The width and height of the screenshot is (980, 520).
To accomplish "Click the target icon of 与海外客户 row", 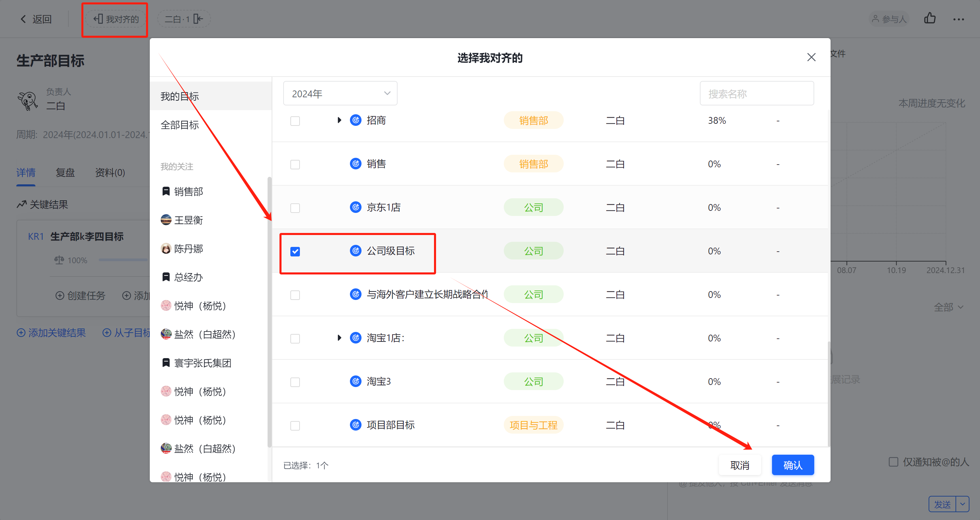I will pyautogui.click(x=355, y=295).
